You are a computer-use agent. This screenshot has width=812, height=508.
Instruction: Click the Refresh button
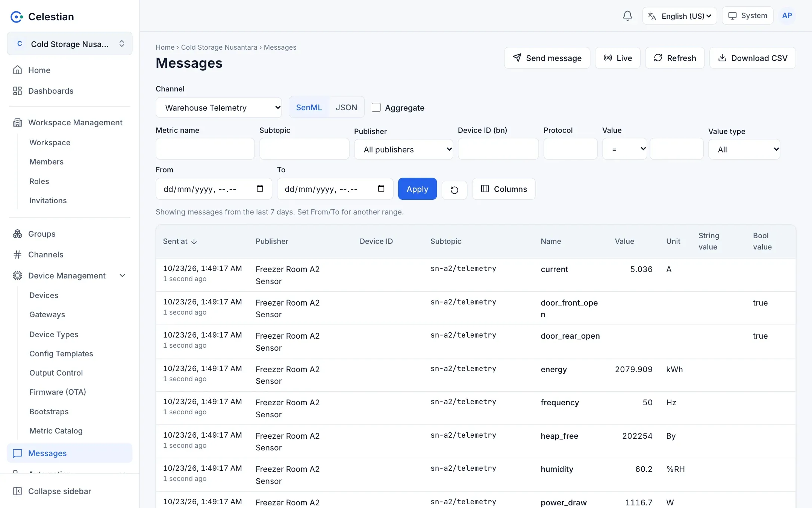[675, 58]
